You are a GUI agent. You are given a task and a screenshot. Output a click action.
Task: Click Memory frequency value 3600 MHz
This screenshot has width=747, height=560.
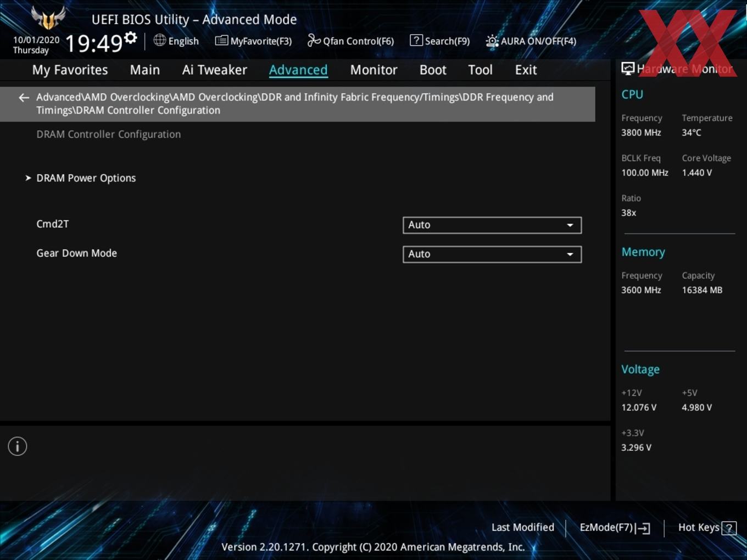(x=641, y=290)
